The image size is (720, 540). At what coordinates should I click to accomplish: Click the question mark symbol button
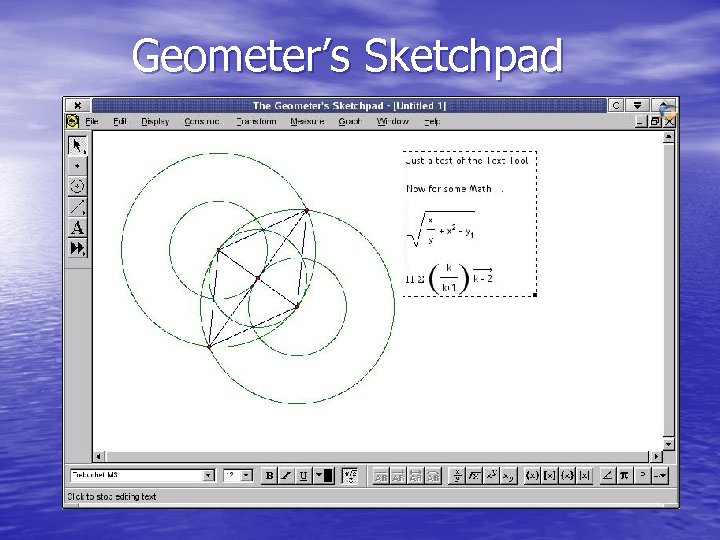[x=643, y=476]
